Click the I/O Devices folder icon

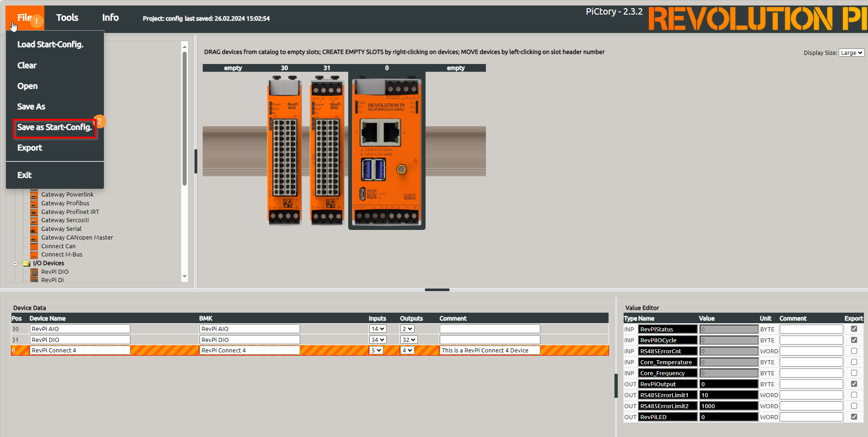click(26, 263)
